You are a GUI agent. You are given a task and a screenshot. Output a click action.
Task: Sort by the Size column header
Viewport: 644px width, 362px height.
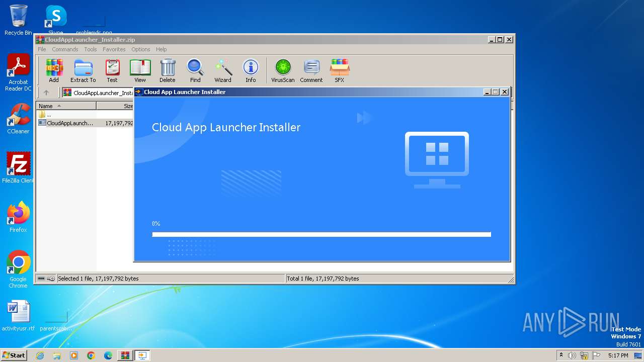pos(115,106)
